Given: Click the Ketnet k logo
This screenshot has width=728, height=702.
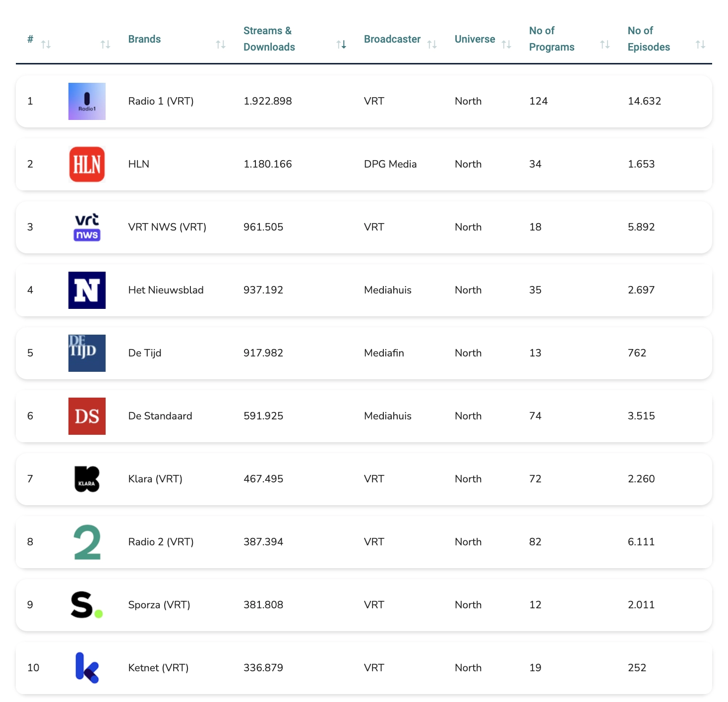Looking at the screenshot, I should [x=87, y=668].
